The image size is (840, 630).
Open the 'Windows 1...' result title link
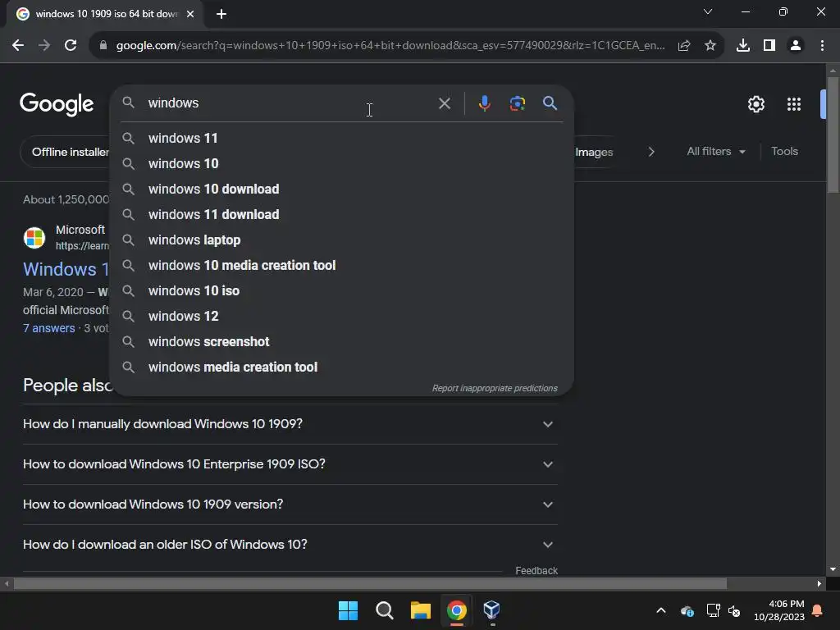coord(66,269)
